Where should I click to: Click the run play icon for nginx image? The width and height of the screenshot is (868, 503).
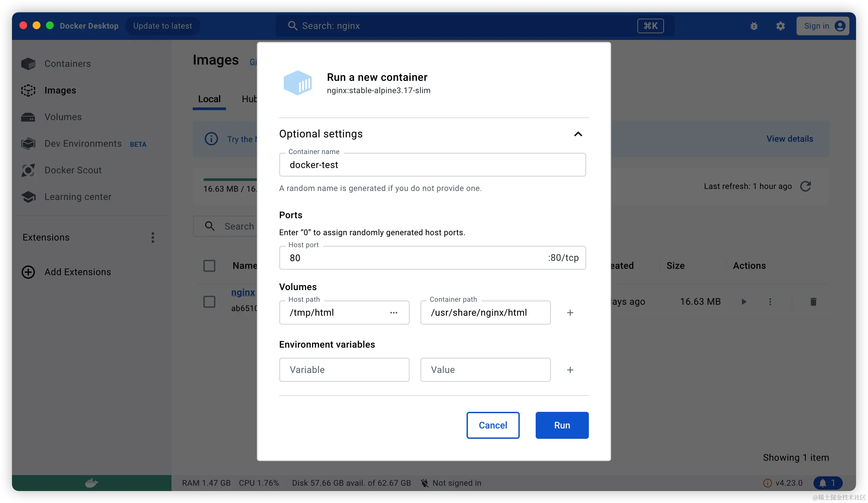click(744, 302)
